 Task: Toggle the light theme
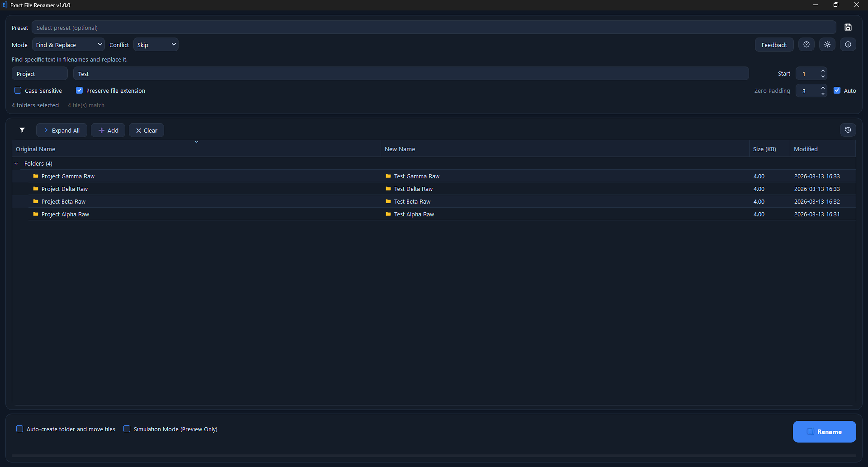pyautogui.click(x=827, y=44)
